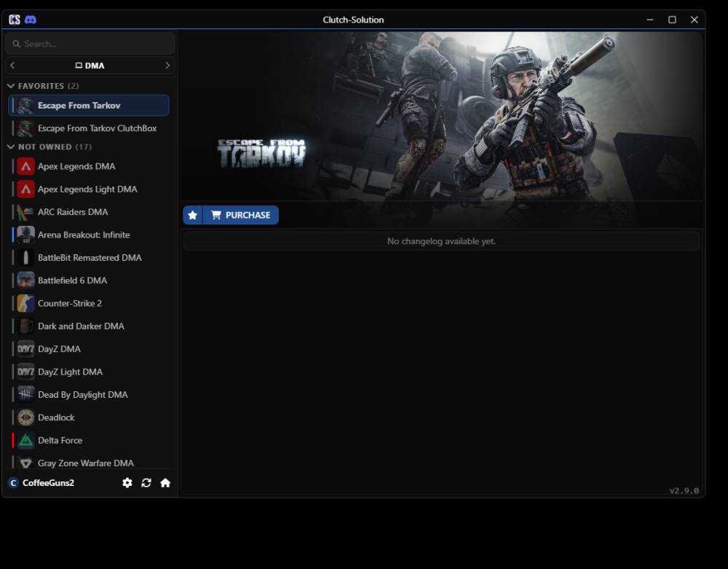Open Apex Legends DMA product
Viewport: 728px width, 569px height.
(89, 166)
